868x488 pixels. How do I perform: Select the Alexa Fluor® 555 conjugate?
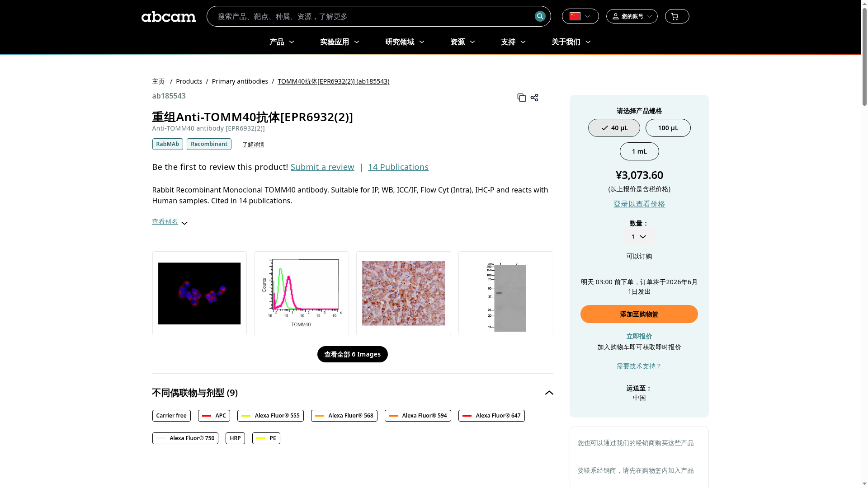(x=270, y=416)
